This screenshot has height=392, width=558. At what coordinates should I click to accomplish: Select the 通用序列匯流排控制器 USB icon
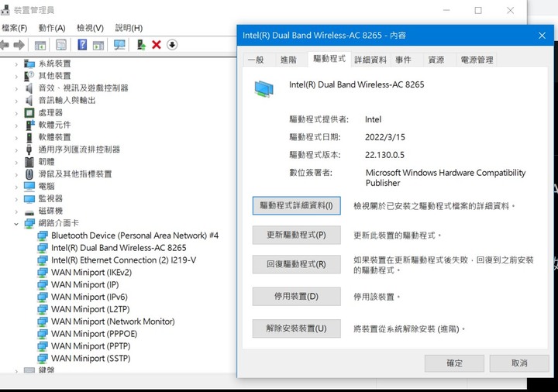coord(29,150)
